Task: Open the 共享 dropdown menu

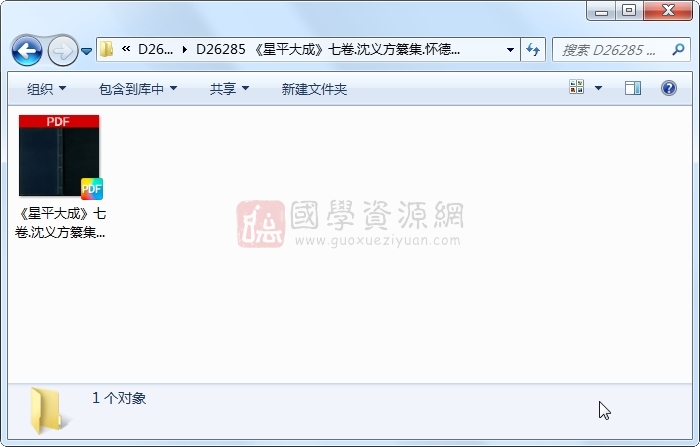Action: 229,89
